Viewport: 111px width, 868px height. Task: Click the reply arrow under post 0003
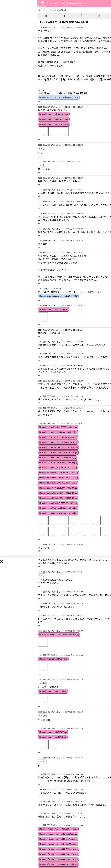[x=39, y=156]
